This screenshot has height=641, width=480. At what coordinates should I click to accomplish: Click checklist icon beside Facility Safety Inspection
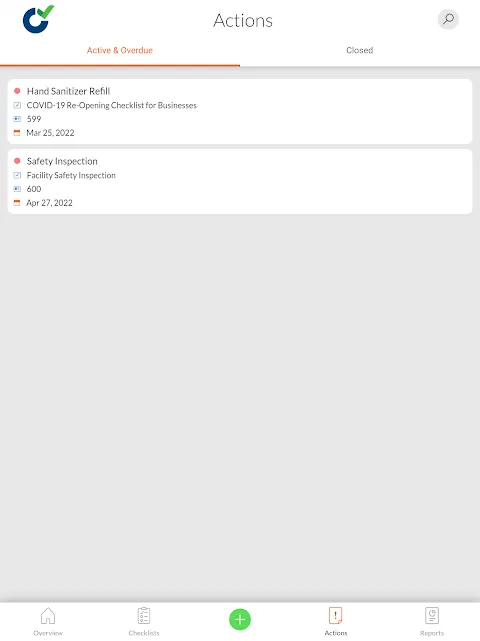tap(17, 175)
